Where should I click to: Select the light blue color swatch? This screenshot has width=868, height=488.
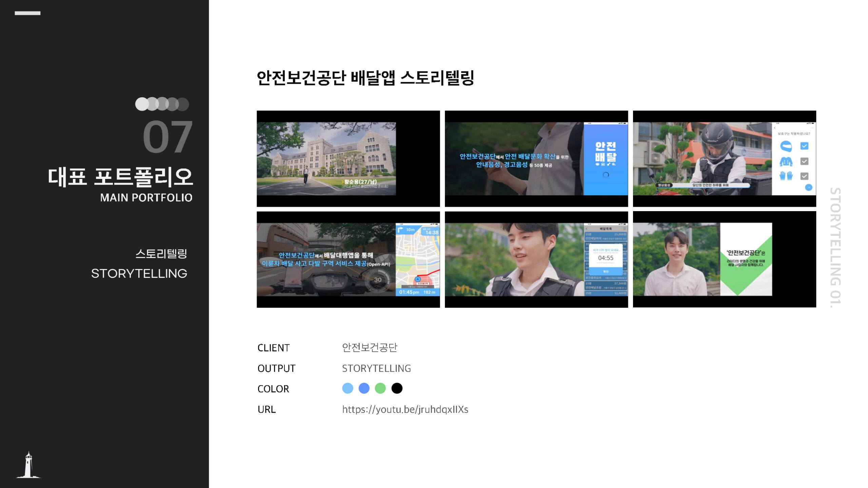(348, 388)
